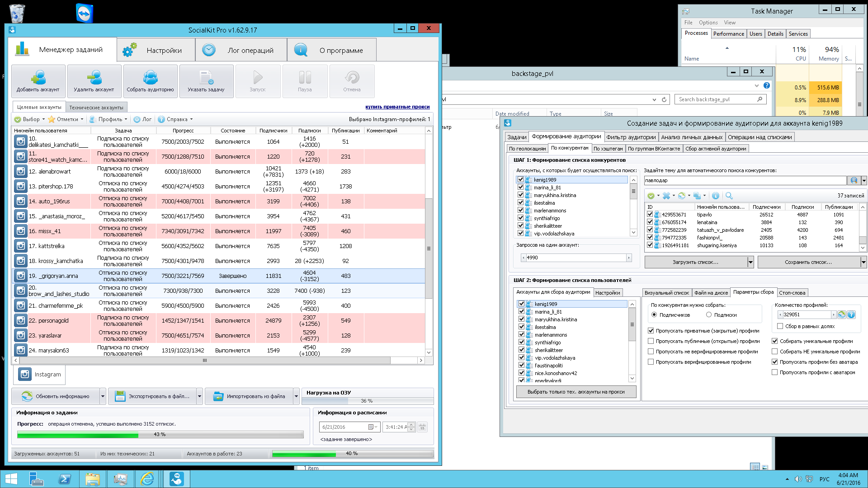Switch to По хэштегам tab

pyautogui.click(x=608, y=149)
